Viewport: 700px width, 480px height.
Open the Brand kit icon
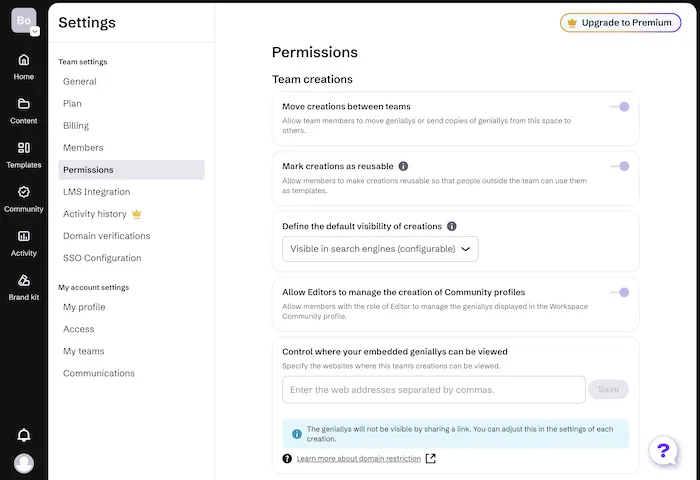(24, 280)
